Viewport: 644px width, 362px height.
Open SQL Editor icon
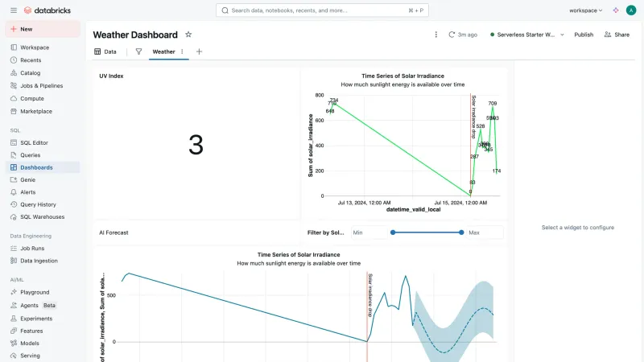coord(14,142)
